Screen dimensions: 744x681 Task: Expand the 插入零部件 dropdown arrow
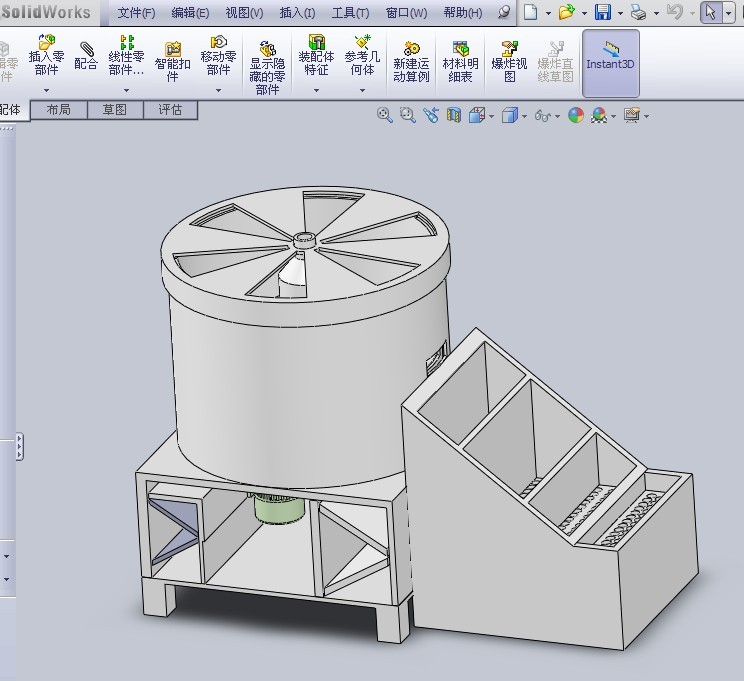[x=46, y=90]
